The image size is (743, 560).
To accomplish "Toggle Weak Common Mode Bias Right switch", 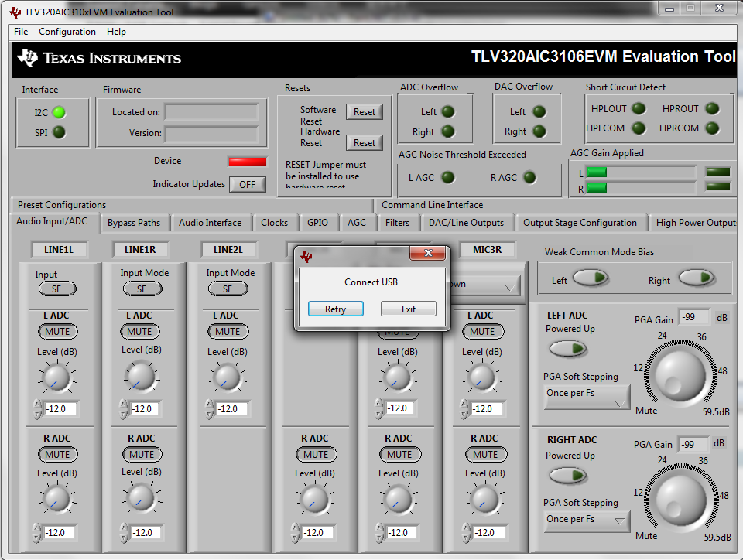I will 697,278.
